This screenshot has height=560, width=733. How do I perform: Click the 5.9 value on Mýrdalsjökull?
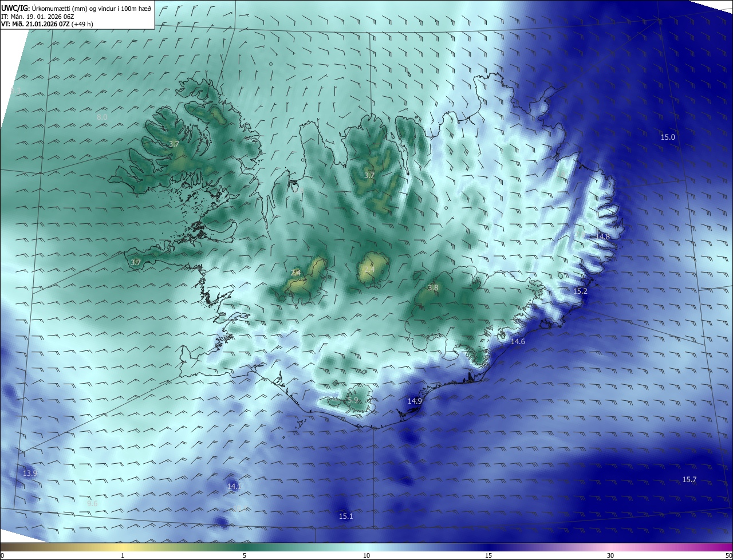pos(353,400)
